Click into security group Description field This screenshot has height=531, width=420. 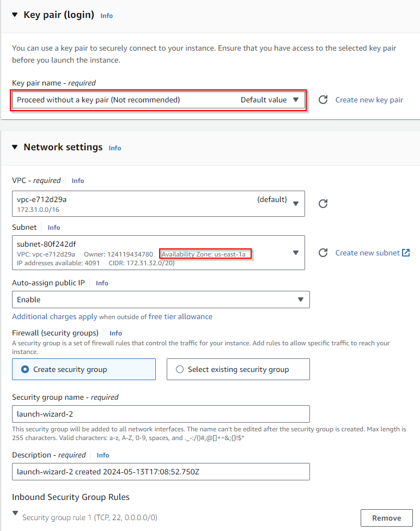tap(161, 472)
